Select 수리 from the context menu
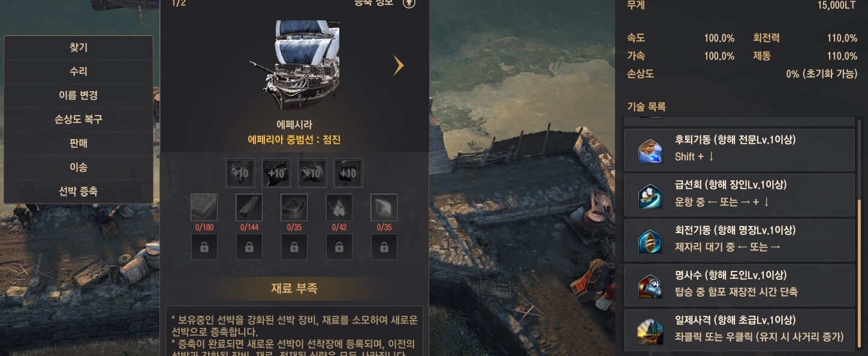868x356 pixels. (x=79, y=71)
